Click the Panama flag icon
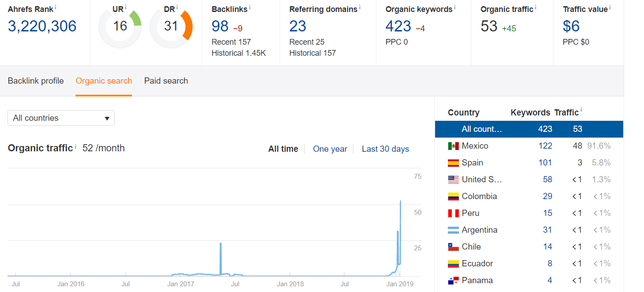The height and width of the screenshot is (292, 644). tap(453, 280)
